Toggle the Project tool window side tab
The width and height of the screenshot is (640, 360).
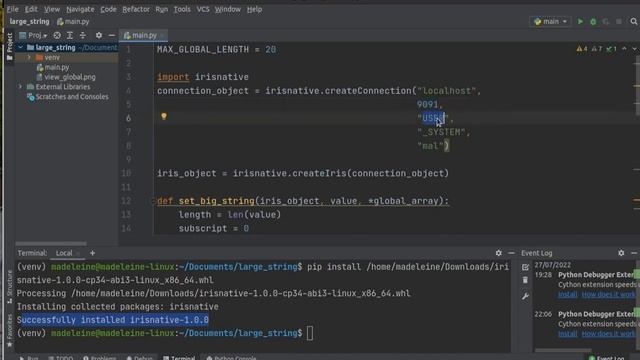coord(9,47)
